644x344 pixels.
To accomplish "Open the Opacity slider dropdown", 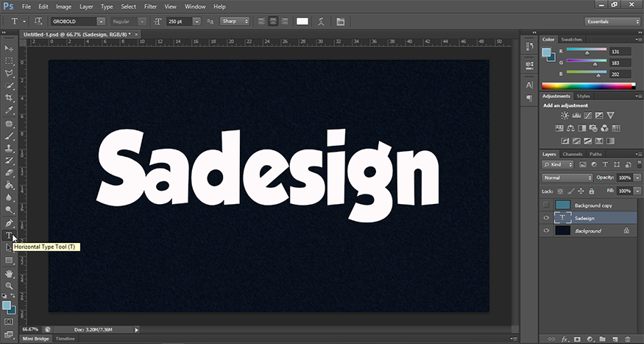I will click(x=637, y=178).
